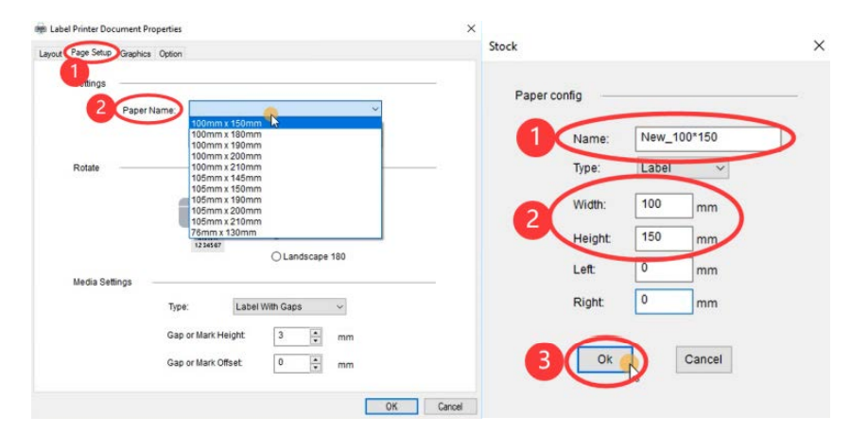868x434 pixels.
Task: Select 100mm x 210mm paper size
Action: click(286, 166)
